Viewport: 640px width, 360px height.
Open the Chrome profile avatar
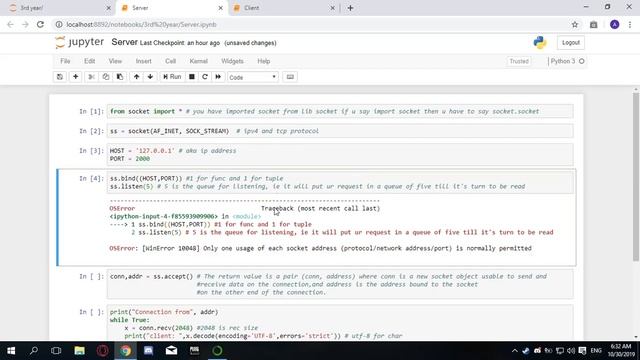pos(614,24)
